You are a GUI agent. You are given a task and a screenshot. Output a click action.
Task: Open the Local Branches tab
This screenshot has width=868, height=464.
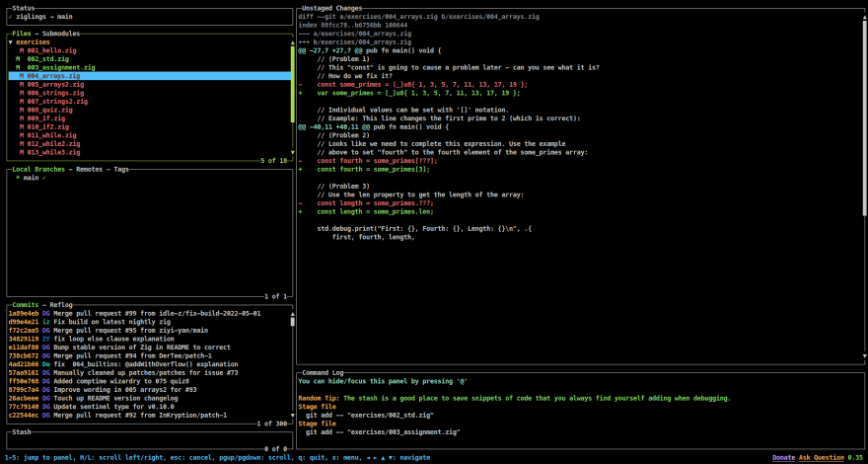(x=38, y=169)
